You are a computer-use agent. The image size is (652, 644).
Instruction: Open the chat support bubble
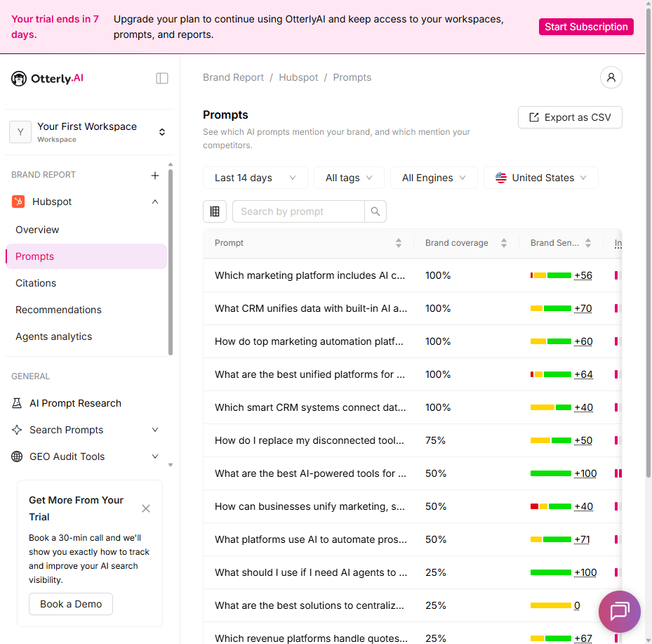(x=619, y=612)
